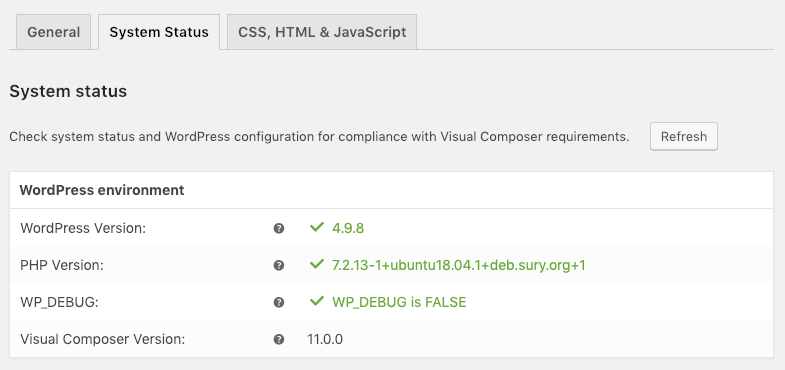Click the Check system status description text

pyautogui.click(x=319, y=137)
